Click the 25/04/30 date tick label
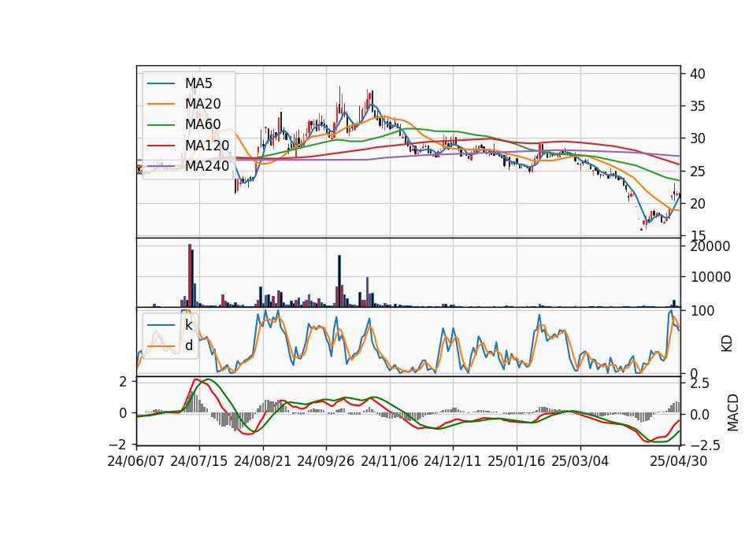This screenshot has height=543, width=756. 679,461
